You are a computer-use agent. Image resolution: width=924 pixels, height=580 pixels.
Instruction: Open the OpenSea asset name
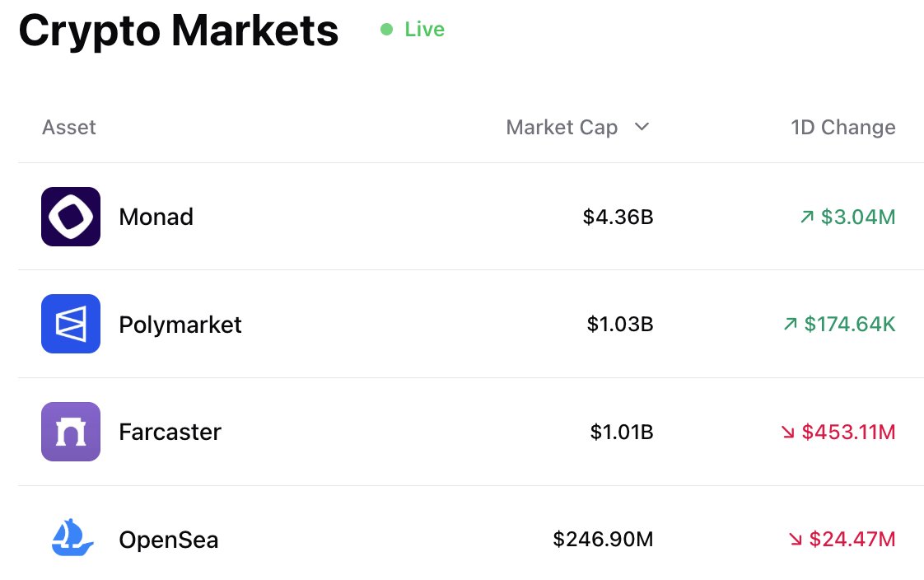pyautogui.click(x=169, y=540)
